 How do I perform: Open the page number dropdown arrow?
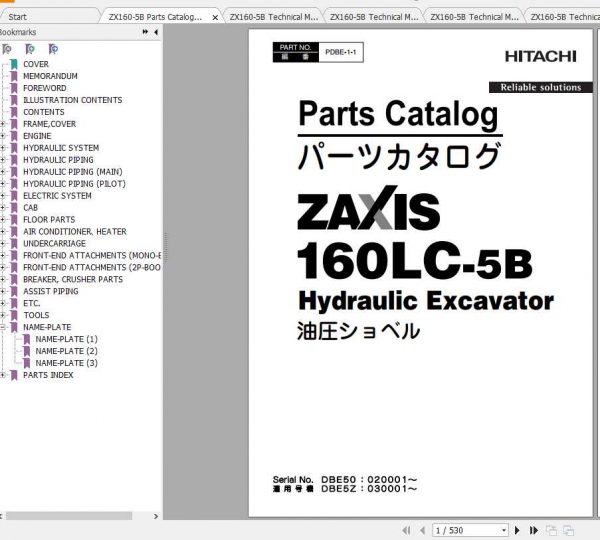click(x=504, y=530)
